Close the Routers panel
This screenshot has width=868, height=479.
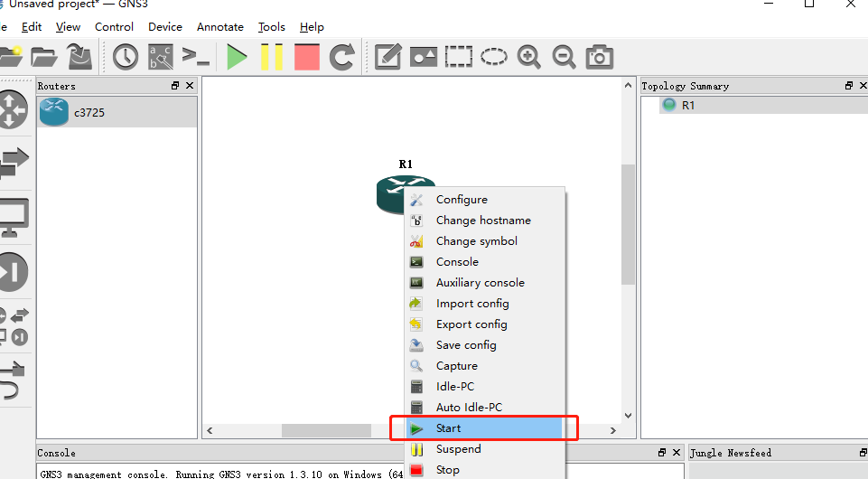coord(190,85)
